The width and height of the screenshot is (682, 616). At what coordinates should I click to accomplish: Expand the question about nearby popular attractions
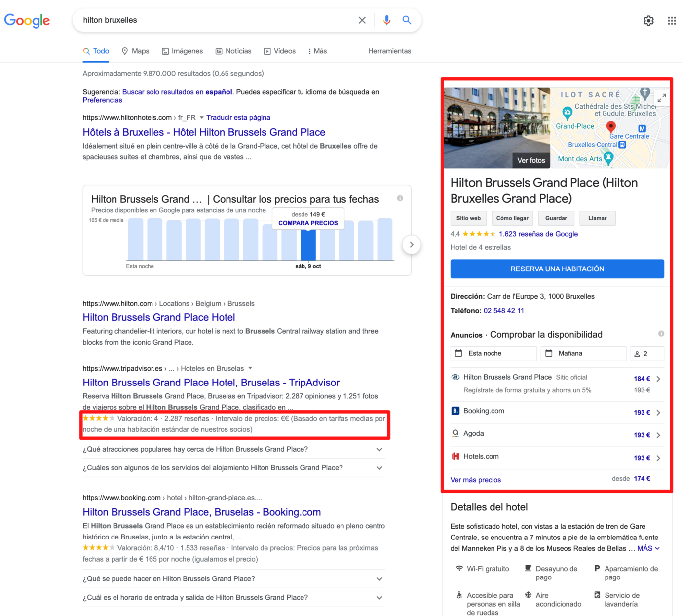coord(379,450)
